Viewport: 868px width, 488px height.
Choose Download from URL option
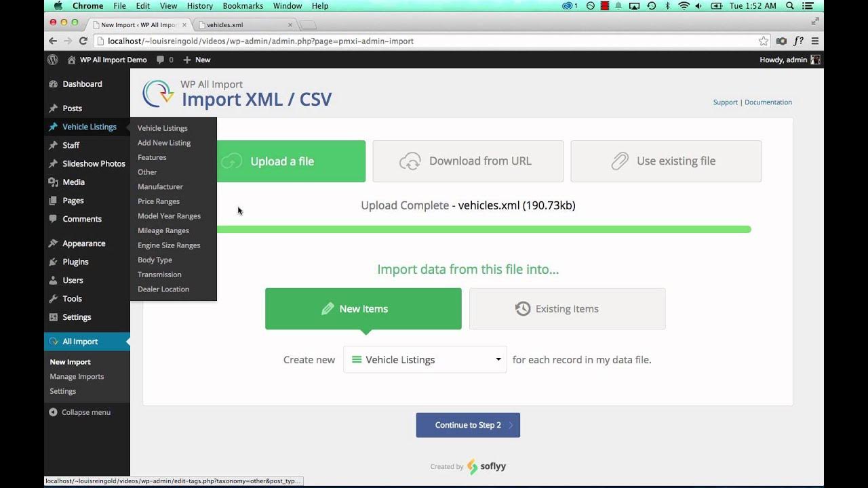(x=468, y=161)
